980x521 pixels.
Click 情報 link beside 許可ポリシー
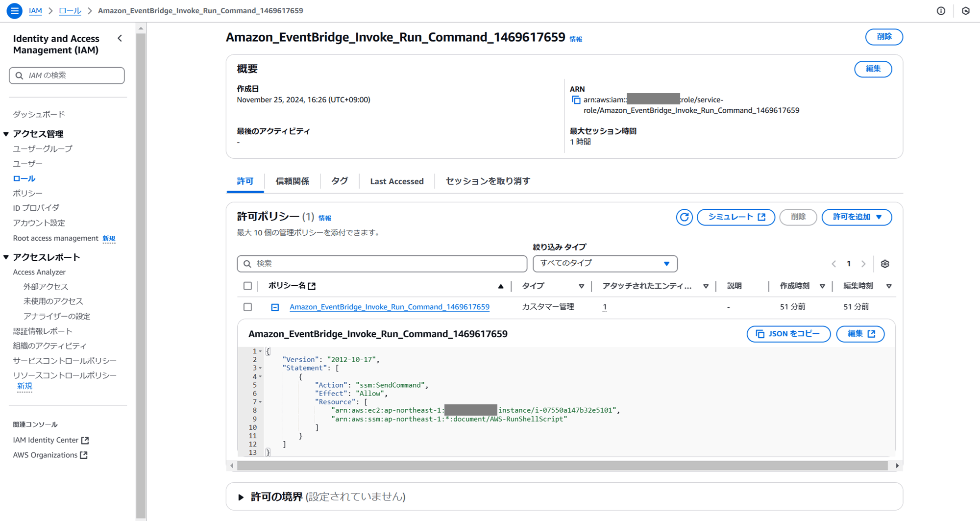(325, 218)
